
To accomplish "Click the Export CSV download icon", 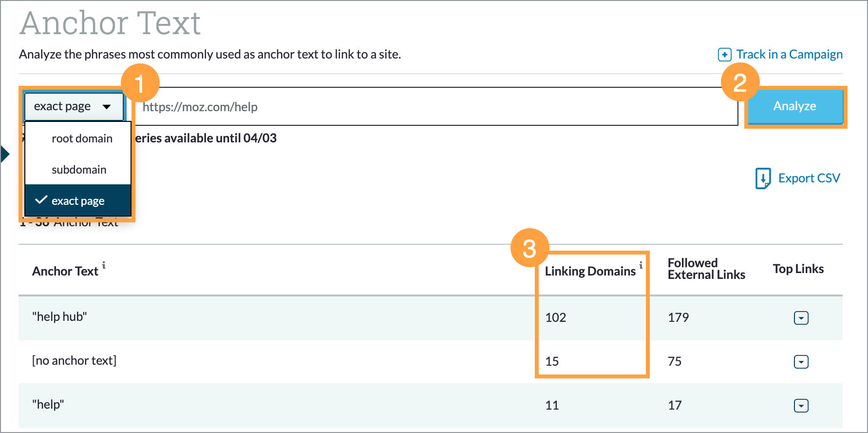I will tap(763, 178).
